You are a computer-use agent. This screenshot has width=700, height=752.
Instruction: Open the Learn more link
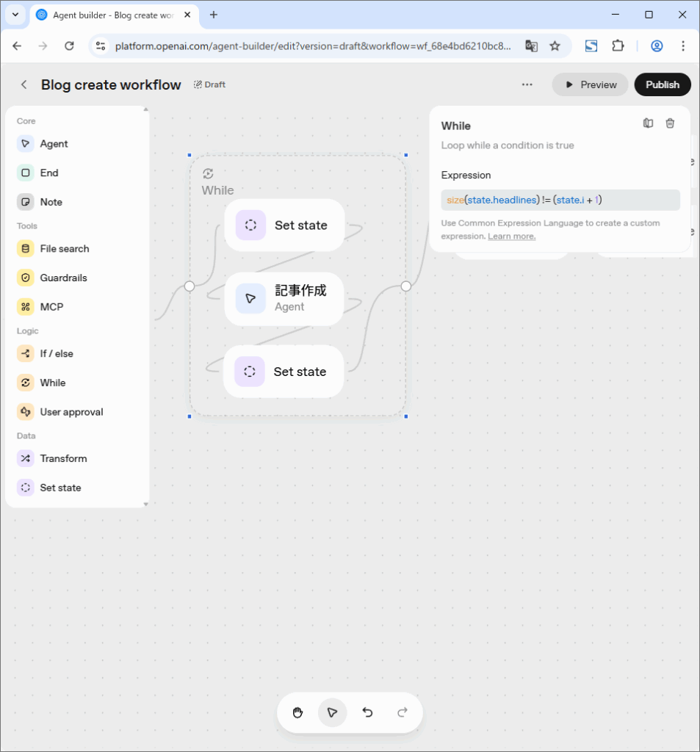(511, 236)
